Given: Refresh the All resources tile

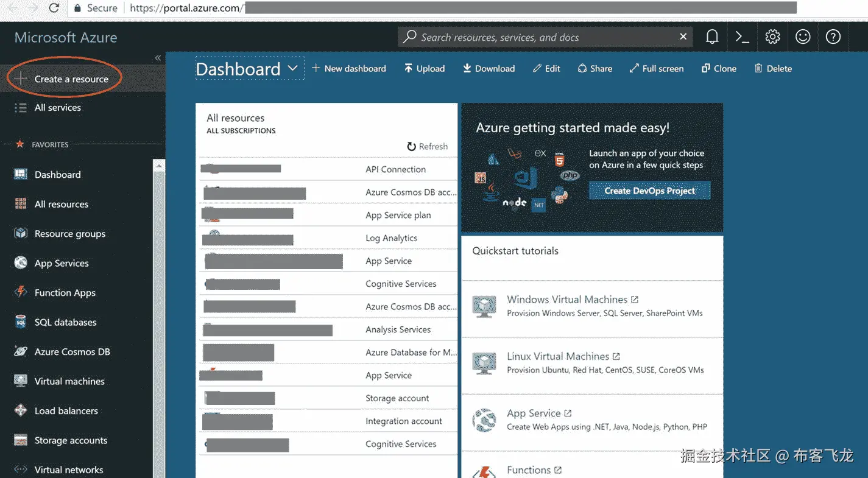Looking at the screenshot, I should (427, 146).
